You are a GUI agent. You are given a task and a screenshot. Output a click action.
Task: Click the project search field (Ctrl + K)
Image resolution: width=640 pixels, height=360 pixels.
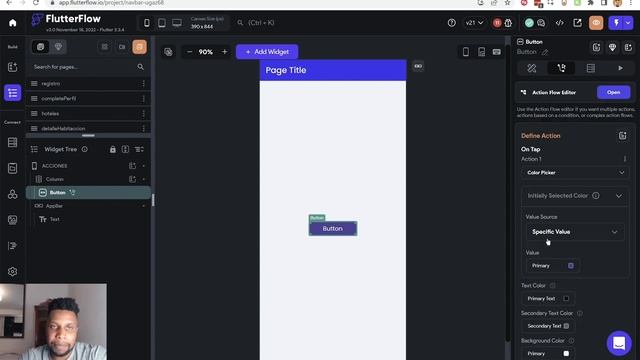click(x=261, y=23)
